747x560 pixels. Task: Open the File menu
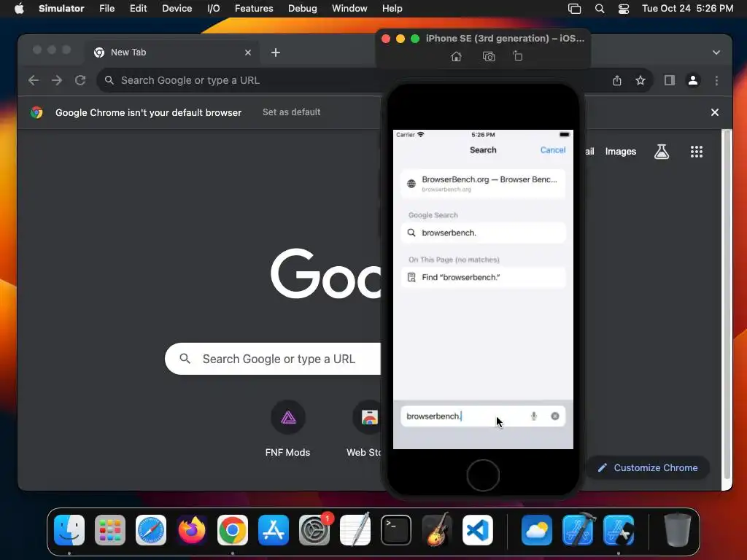point(107,9)
